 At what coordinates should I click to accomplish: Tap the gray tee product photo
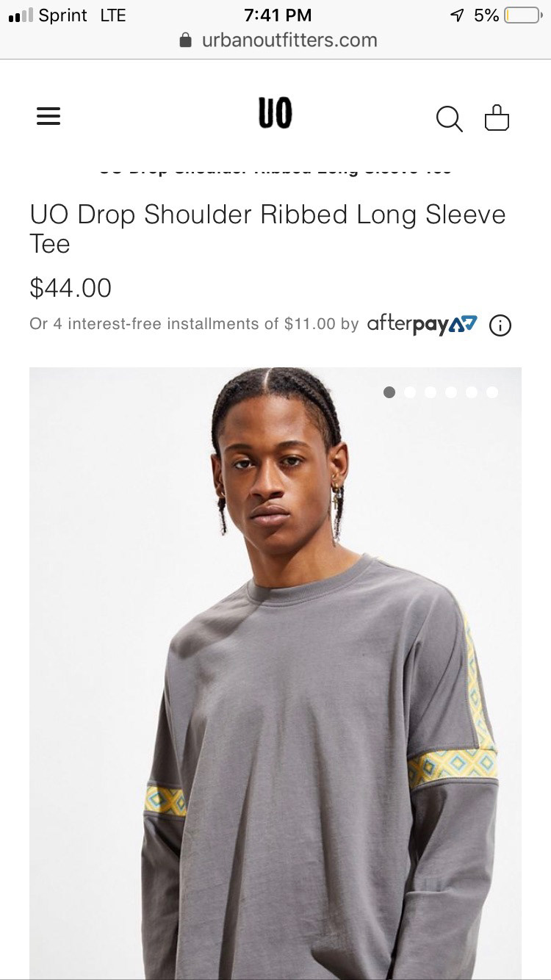pos(275,673)
